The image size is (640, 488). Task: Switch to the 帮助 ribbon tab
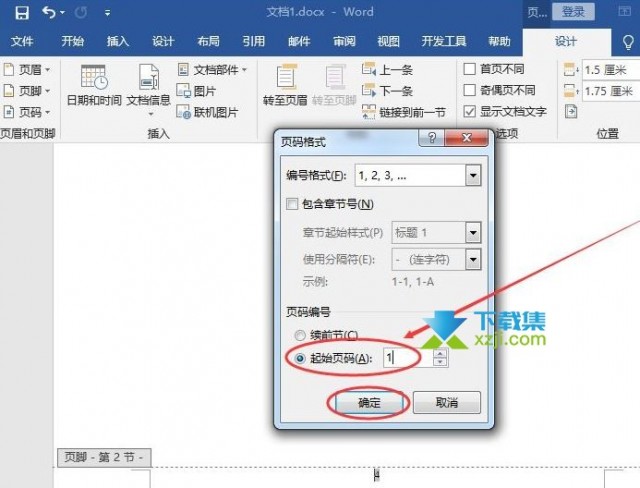500,41
